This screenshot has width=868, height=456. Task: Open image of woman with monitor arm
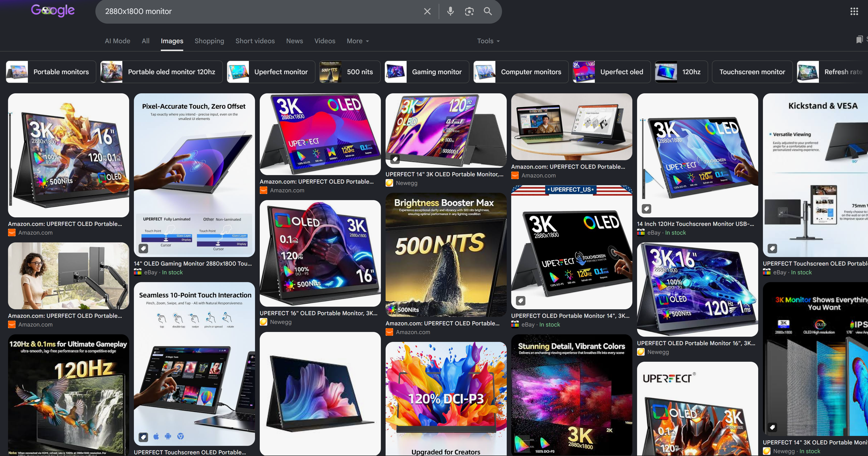pos(68,276)
